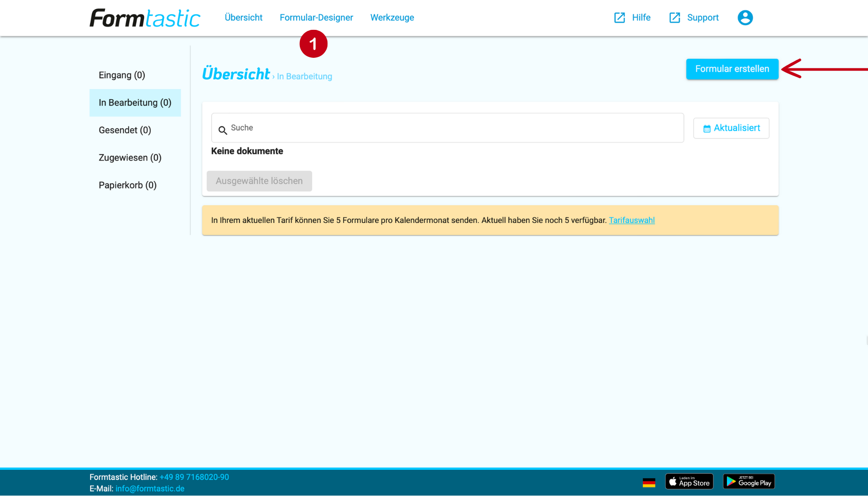
Task: Open the Übersicht menu item
Action: (243, 17)
